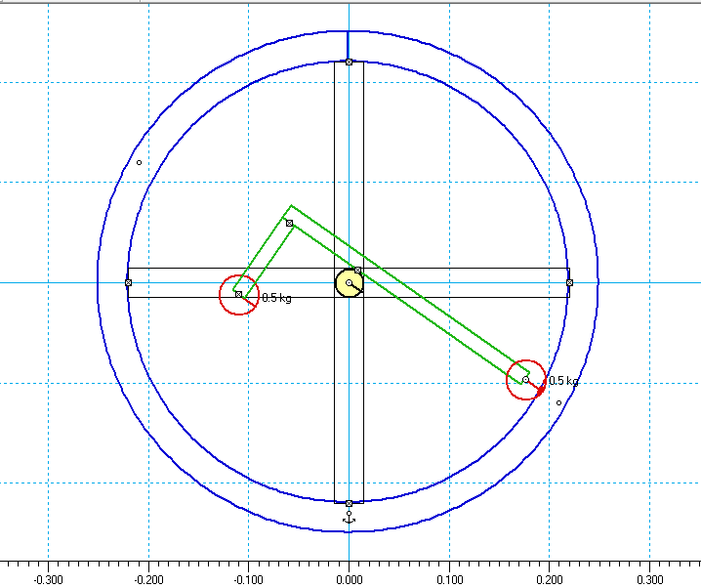Select the center point of the right red circle
The image size is (701, 588).
pyautogui.click(x=525, y=379)
